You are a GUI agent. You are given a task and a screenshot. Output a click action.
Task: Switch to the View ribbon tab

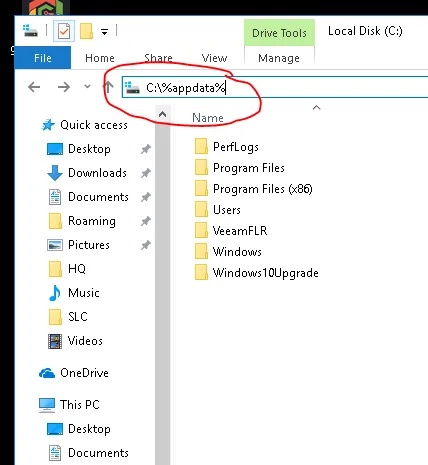pyautogui.click(x=214, y=58)
